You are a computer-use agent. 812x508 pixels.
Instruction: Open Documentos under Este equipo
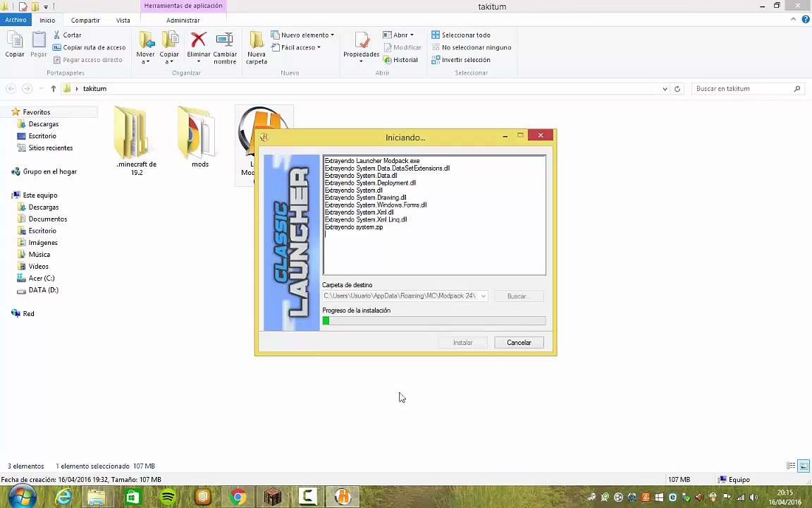[48, 219]
